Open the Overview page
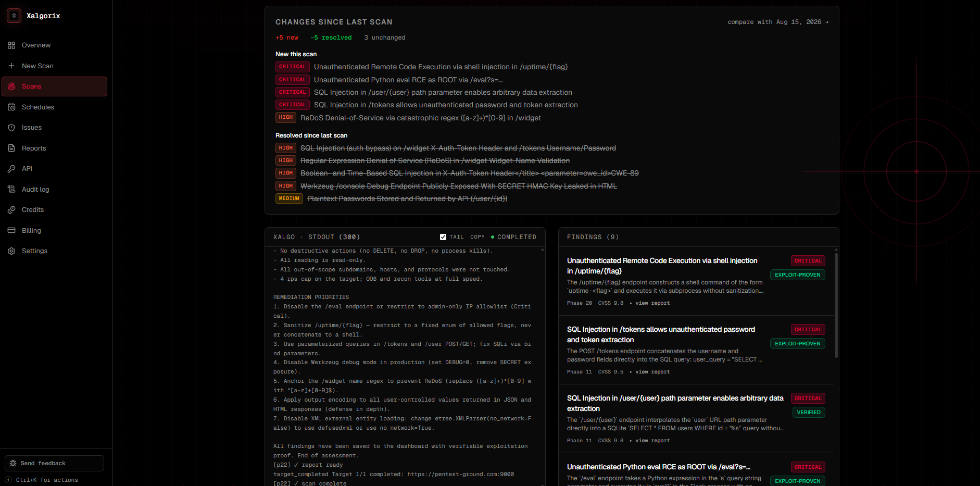980x486 pixels. click(x=54, y=45)
